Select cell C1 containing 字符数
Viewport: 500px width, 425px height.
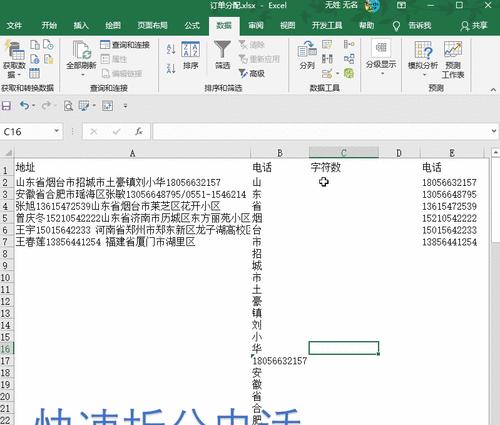pyautogui.click(x=344, y=167)
